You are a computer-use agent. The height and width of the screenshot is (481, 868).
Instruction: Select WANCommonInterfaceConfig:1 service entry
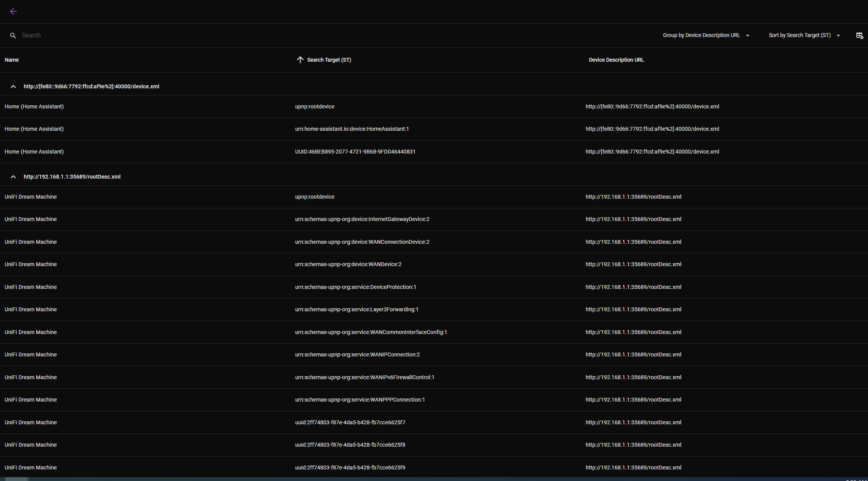[x=371, y=332]
